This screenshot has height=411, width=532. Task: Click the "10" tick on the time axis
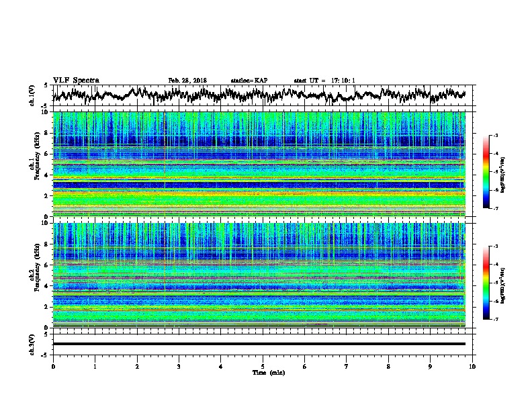[472, 366]
